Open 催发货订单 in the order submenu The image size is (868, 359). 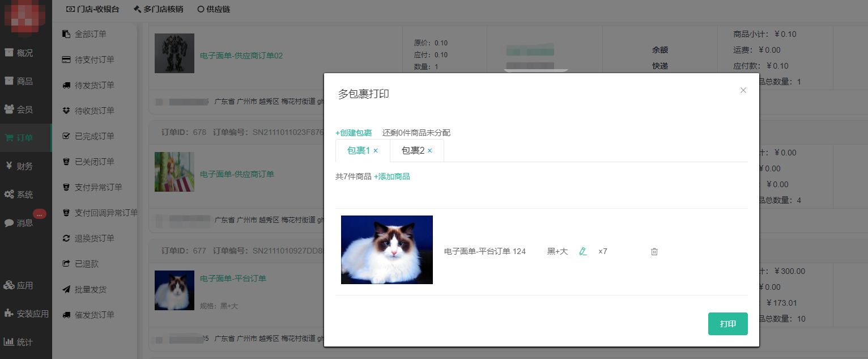(95, 315)
